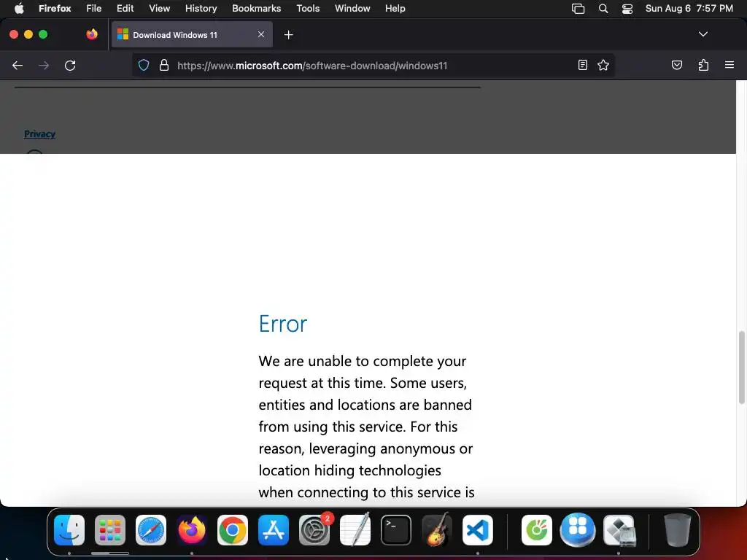Follow the Privacy link
This screenshot has height=560, width=747.
(39, 134)
